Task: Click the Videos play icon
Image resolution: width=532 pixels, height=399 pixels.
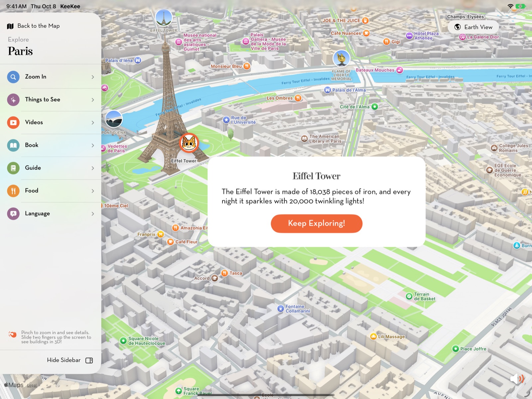Action: click(13, 122)
